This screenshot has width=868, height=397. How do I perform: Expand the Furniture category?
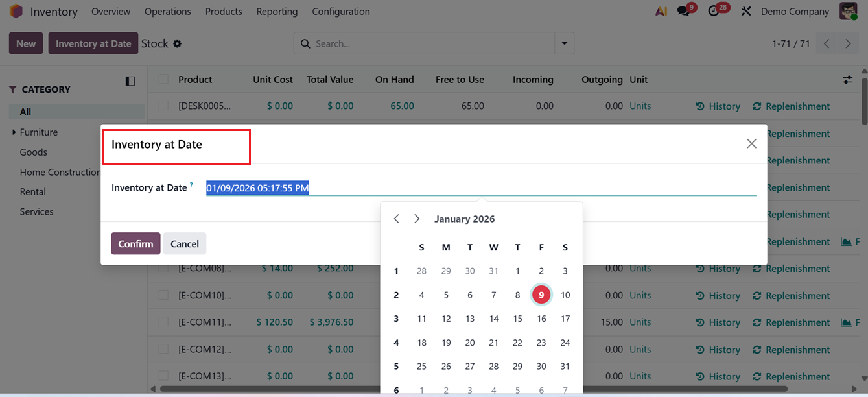tap(14, 132)
